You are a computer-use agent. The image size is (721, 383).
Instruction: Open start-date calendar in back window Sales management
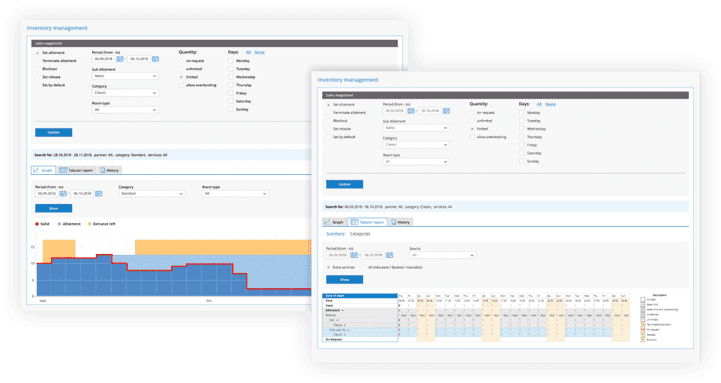click(120, 59)
